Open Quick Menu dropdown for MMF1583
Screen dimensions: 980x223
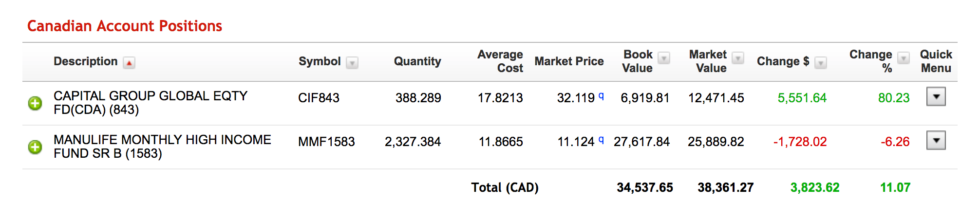[936, 140]
